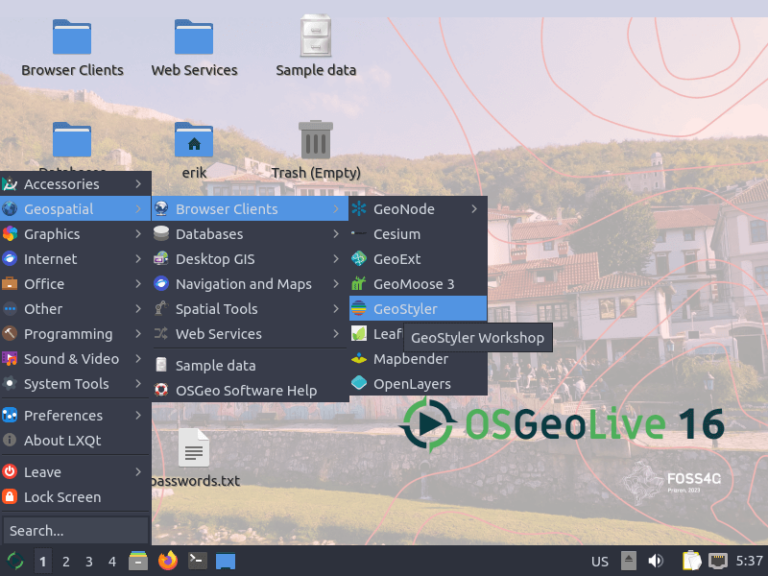The width and height of the screenshot is (768, 576).
Task: Switch to workspace 1
Action: click(x=43, y=561)
